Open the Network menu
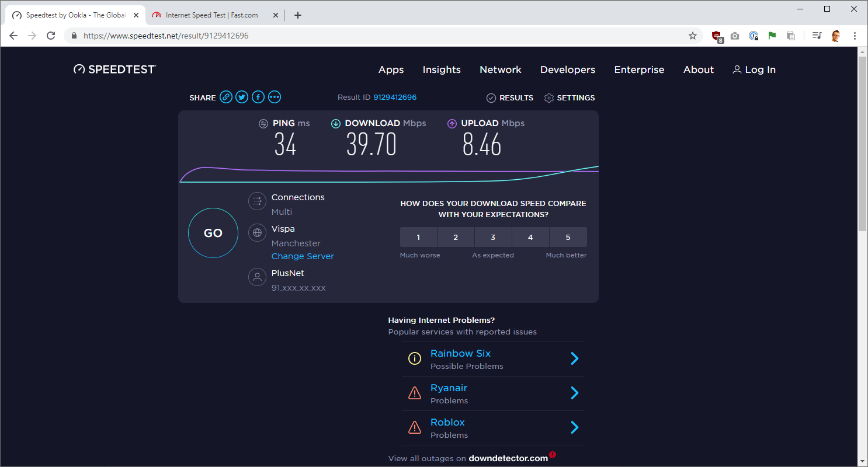The image size is (868, 467). [x=501, y=69]
